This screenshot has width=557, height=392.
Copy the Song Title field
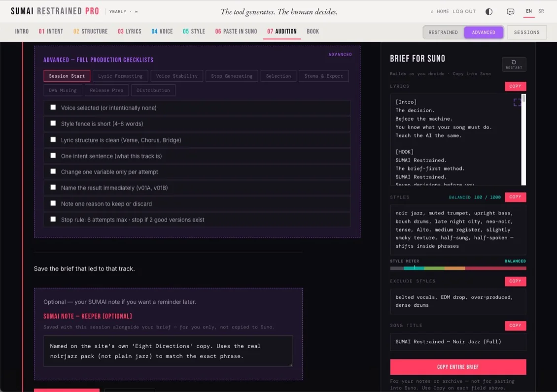[515, 326]
